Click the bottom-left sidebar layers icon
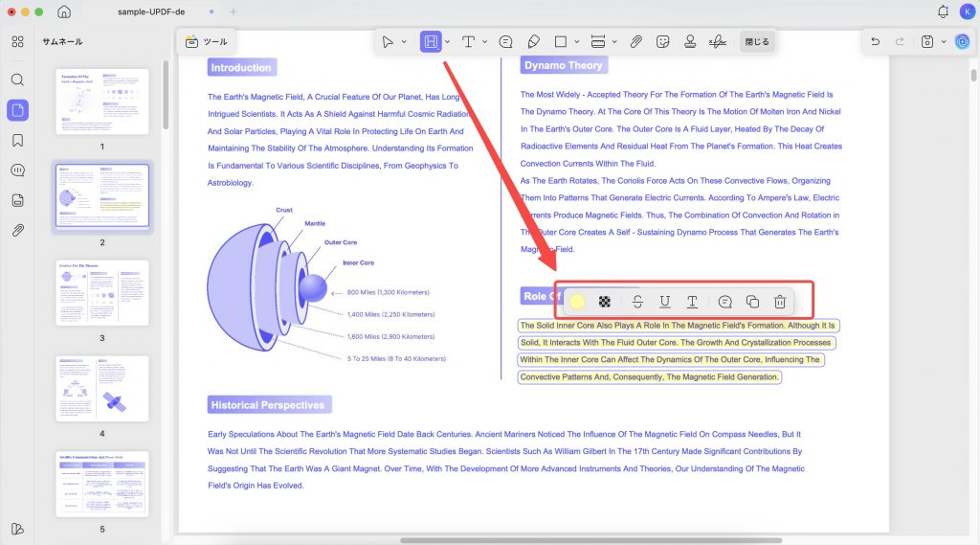980x545 pixels. click(17, 529)
